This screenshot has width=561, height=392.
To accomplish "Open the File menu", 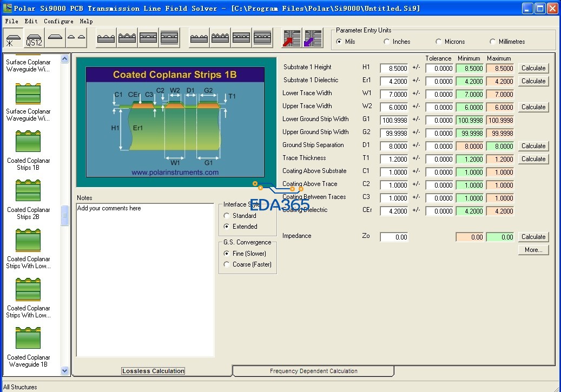I will tap(11, 22).
